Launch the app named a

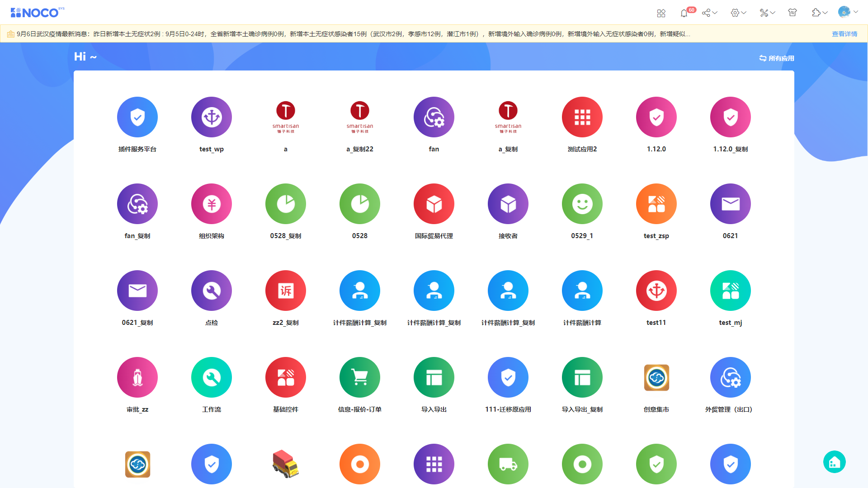pos(286,117)
